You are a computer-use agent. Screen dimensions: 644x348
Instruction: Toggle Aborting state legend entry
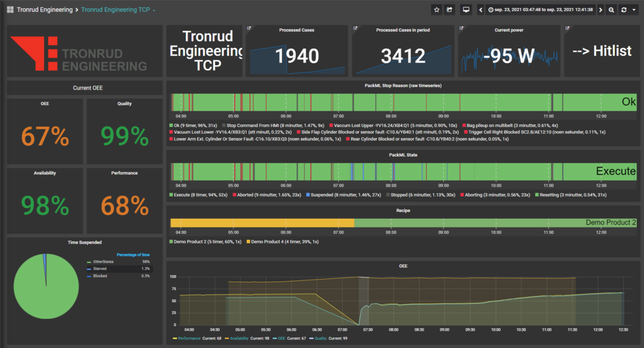(x=495, y=195)
